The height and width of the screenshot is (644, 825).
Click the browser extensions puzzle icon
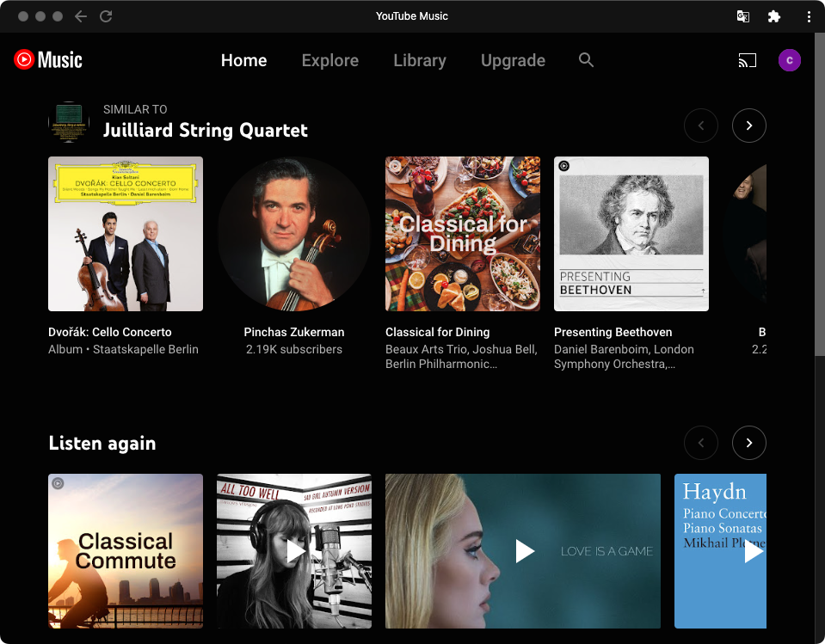(773, 16)
